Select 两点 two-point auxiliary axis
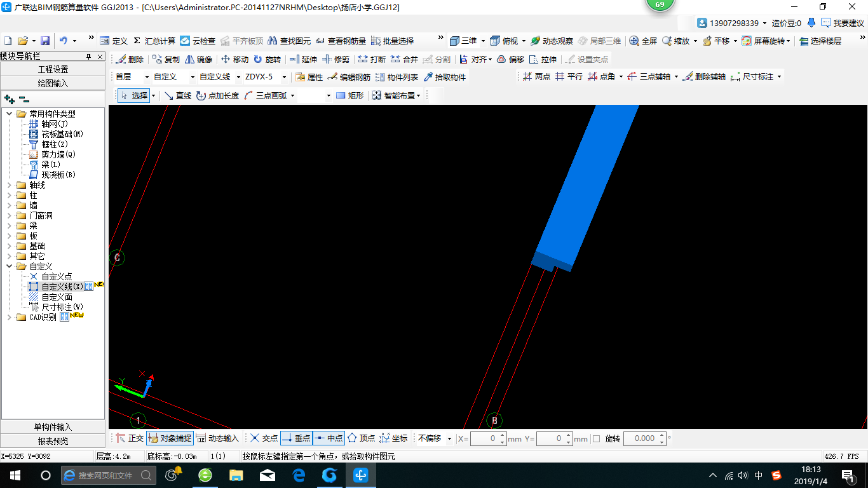This screenshot has width=868, height=488. click(536, 76)
